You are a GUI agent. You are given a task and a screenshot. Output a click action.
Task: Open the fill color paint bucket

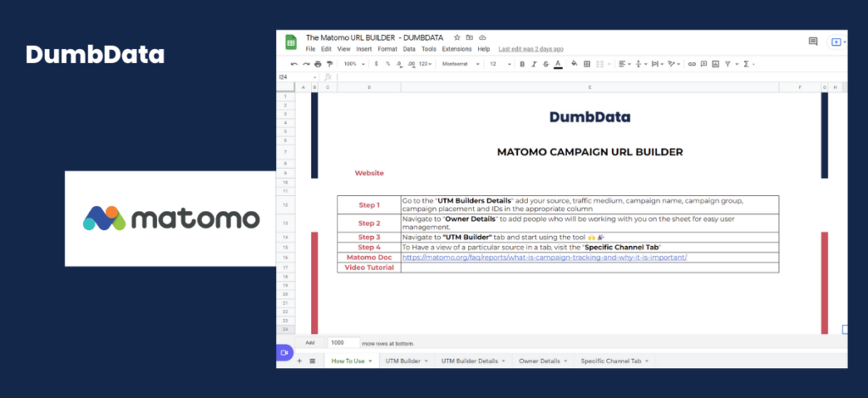574,64
